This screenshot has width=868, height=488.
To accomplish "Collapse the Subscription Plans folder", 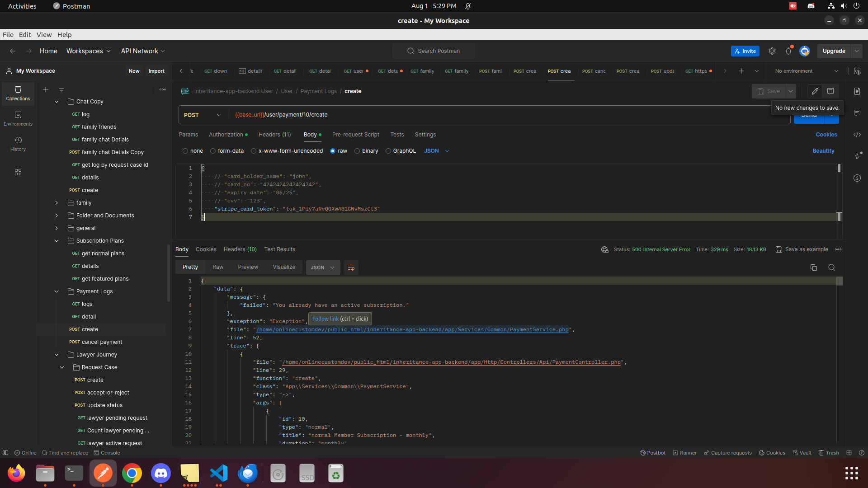I will click(57, 241).
